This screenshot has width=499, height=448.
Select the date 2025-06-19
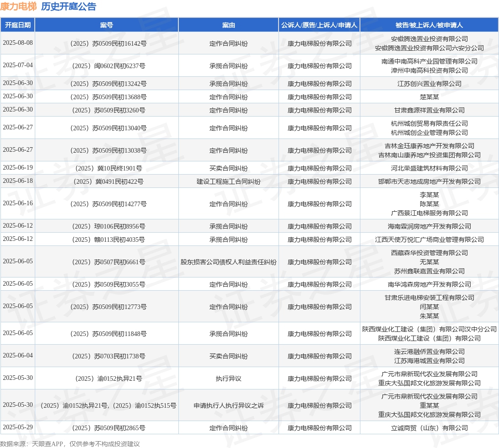click(x=18, y=167)
